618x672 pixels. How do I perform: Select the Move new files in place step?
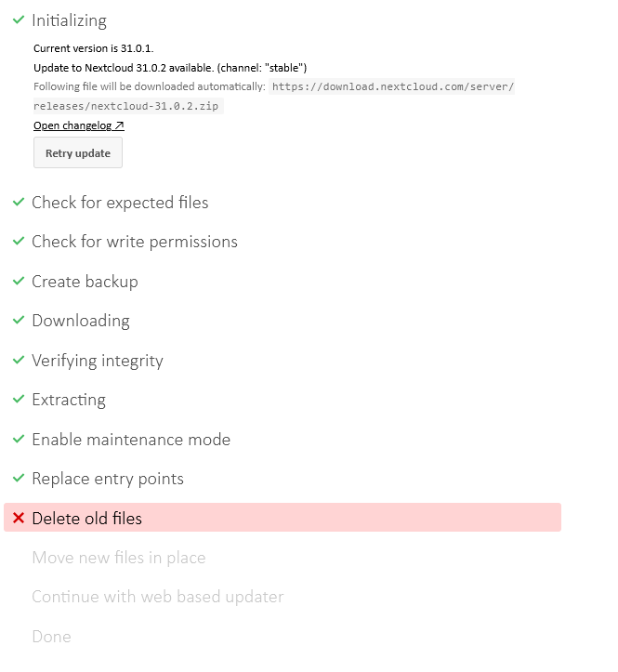119,558
